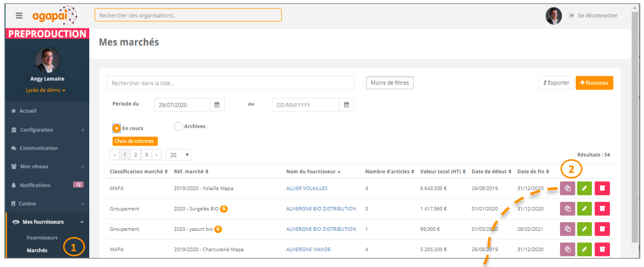The image size is (644, 267).
Task: Edit the Surgelés BIO market
Action: click(x=584, y=209)
